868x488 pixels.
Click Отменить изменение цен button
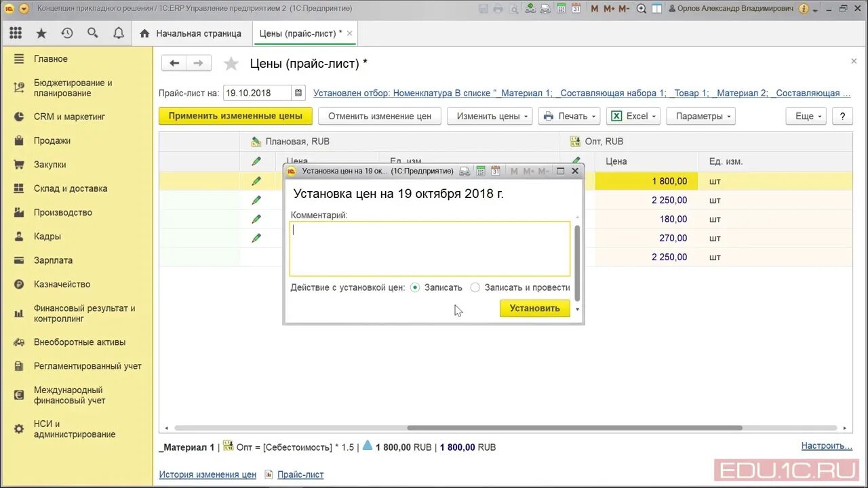point(380,116)
